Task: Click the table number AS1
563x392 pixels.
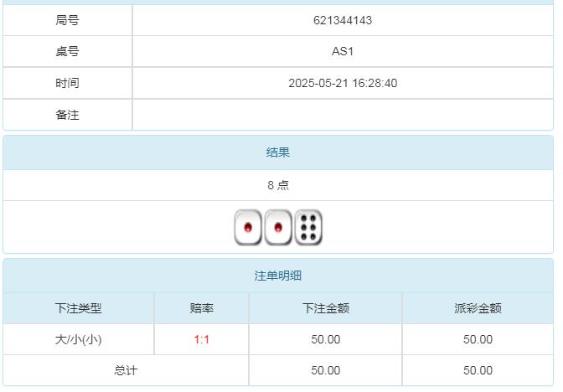Action: pyautogui.click(x=343, y=52)
